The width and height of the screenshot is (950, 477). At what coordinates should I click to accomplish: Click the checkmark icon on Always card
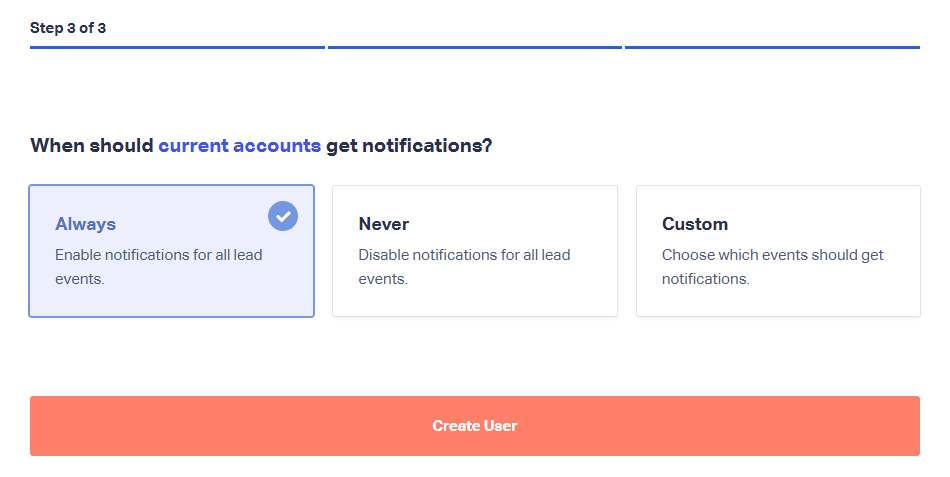coord(283,216)
